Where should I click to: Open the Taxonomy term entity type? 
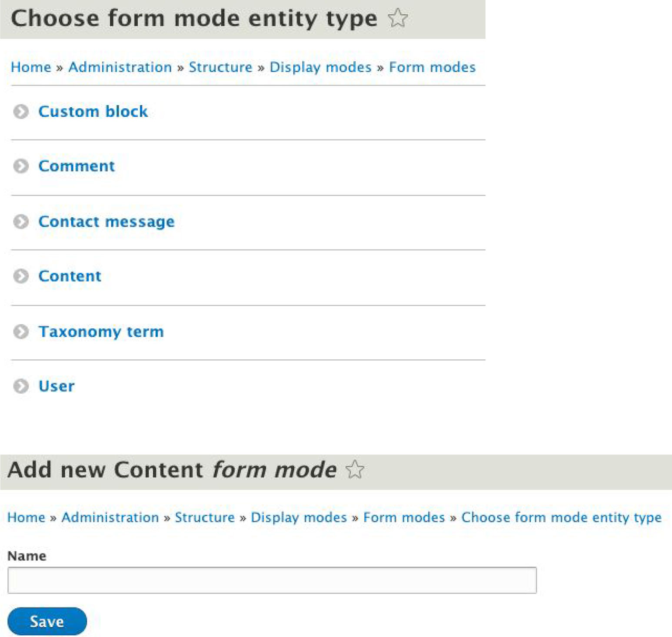pos(101,332)
